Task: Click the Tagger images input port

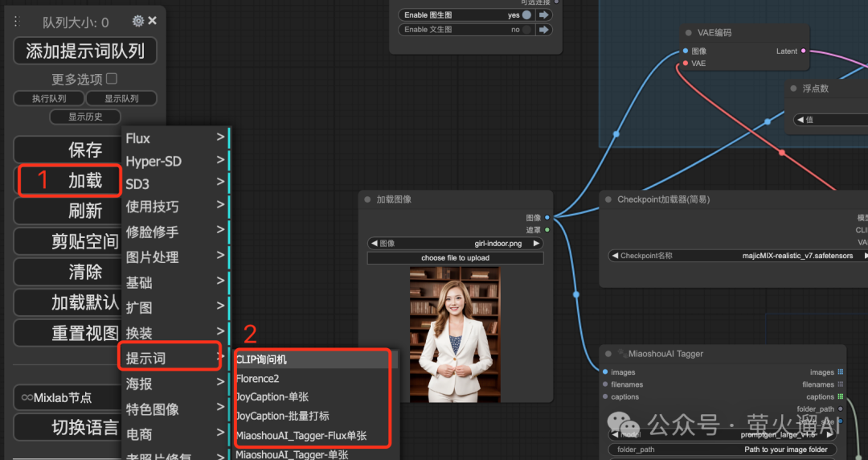Action: [x=605, y=372]
